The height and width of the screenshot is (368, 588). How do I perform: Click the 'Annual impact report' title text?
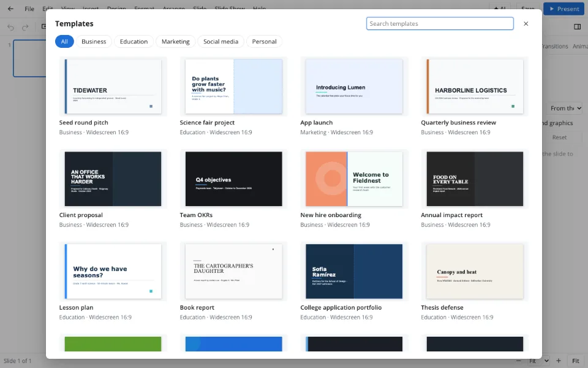point(451,215)
